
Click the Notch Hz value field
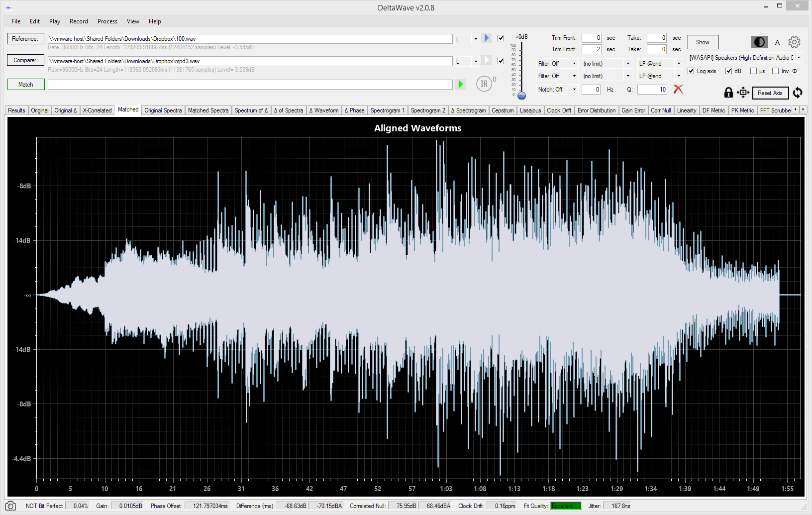[591, 90]
